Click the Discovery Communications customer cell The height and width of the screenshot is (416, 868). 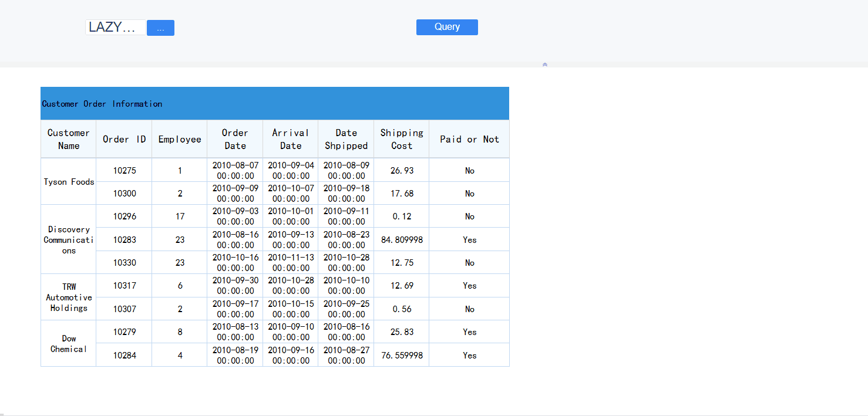68,239
